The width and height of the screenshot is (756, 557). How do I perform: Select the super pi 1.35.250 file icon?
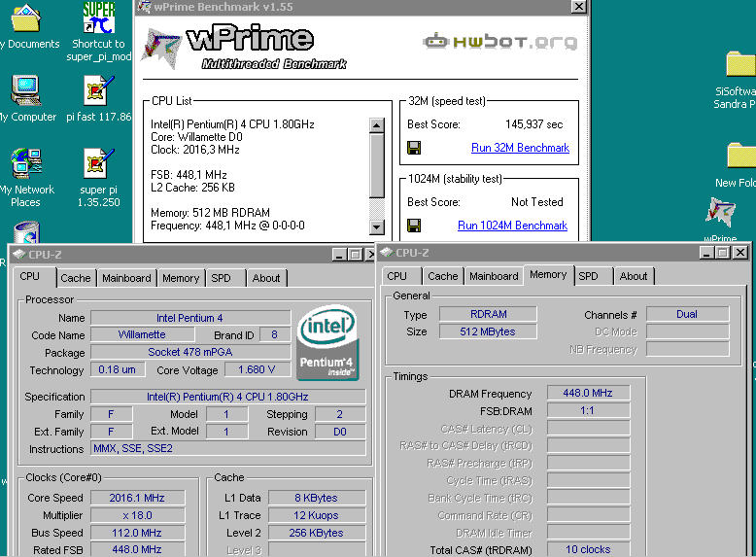[x=99, y=164]
